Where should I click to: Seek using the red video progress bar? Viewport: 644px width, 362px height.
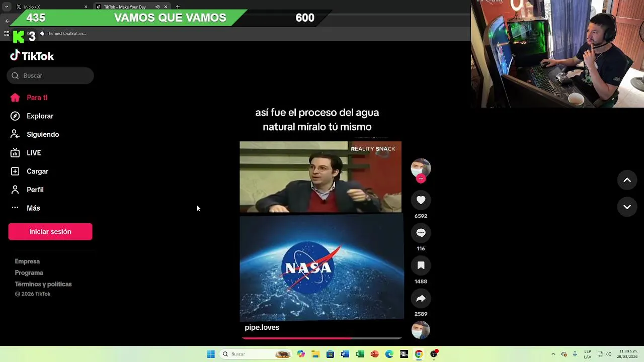[x=322, y=338]
